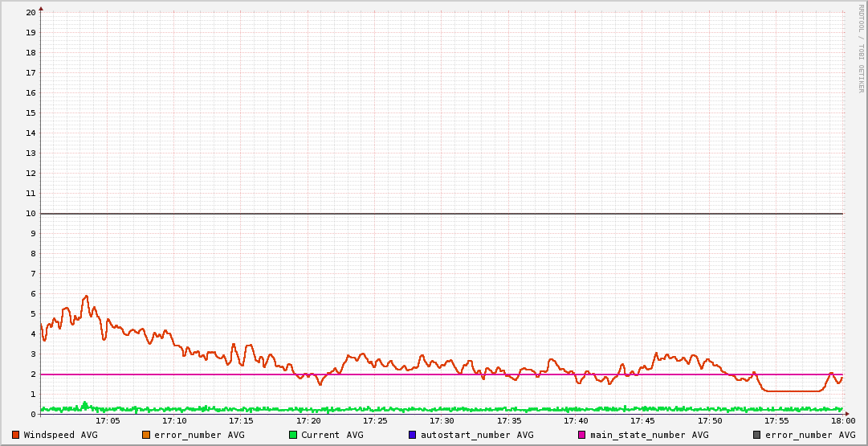Select the 'Windspeed AVG' legend text
This screenshot has width=868, height=446.
[x=60, y=435]
